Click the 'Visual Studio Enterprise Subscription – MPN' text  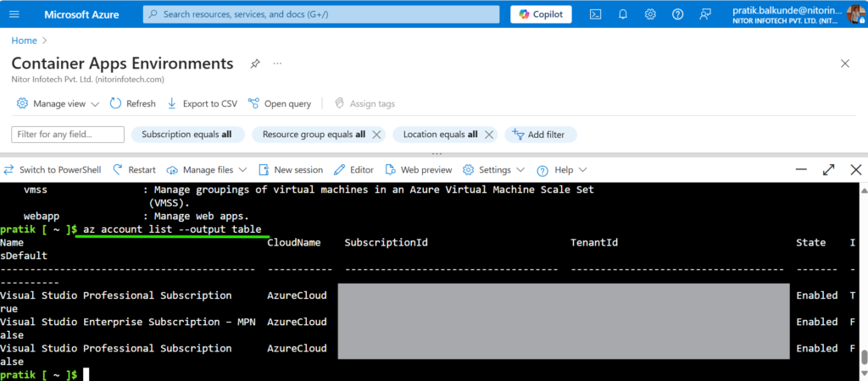point(128,322)
